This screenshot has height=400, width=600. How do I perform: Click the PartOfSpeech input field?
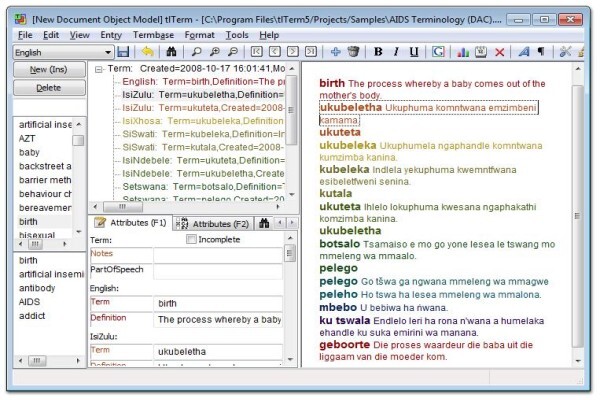coord(218,271)
